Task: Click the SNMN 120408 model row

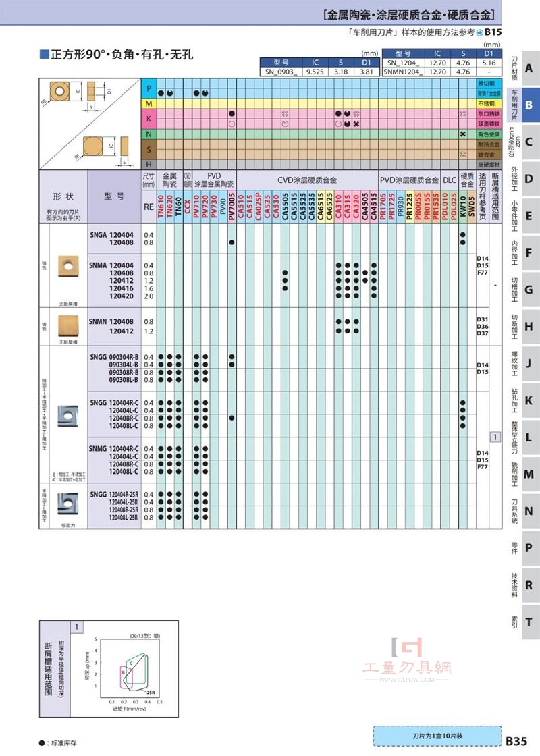Action: (x=111, y=321)
